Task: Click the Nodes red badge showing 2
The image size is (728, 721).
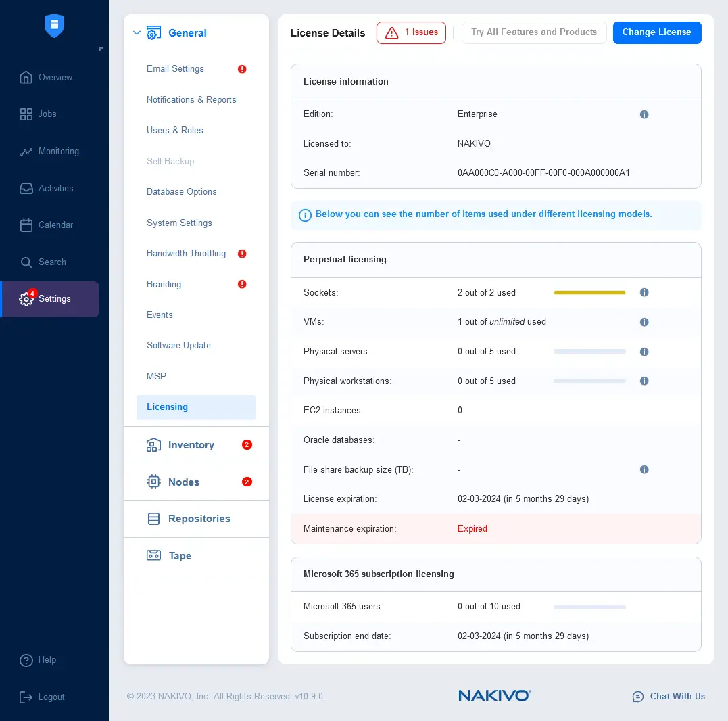Action: pos(247,482)
